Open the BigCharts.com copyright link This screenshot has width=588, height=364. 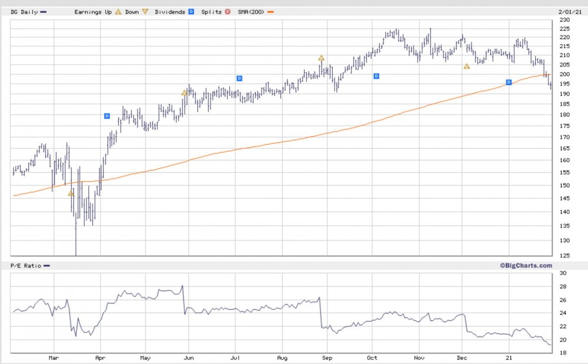click(526, 265)
